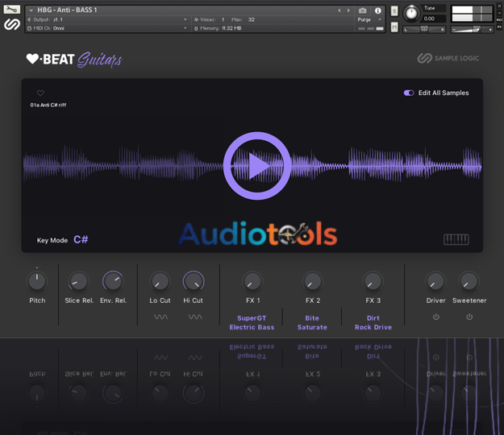Favorite the sample with the heart icon
The height and width of the screenshot is (435, 504).
40,93
